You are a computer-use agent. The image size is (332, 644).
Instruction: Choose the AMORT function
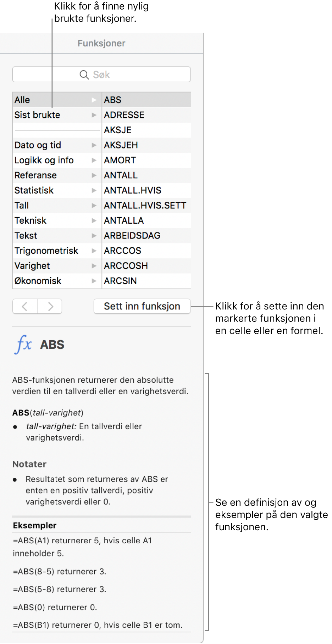[120, 161]
